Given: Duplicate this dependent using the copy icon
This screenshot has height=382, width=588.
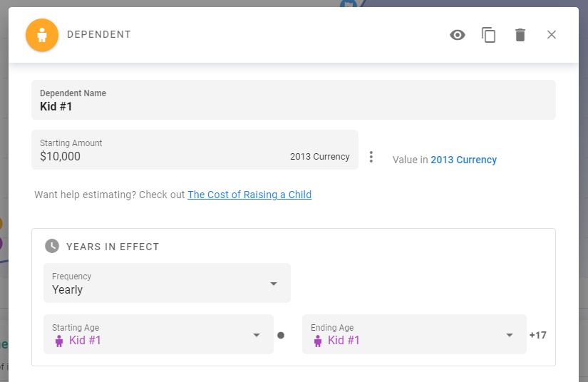Looking at the screenshot, I should click(x=489, y=35).
